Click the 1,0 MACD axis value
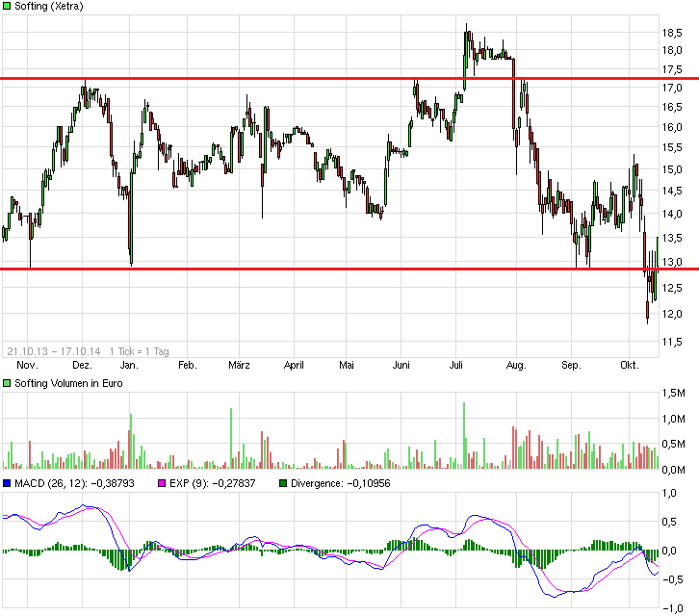The height and width of the screenshot is (616, 699). coord(669,493)
